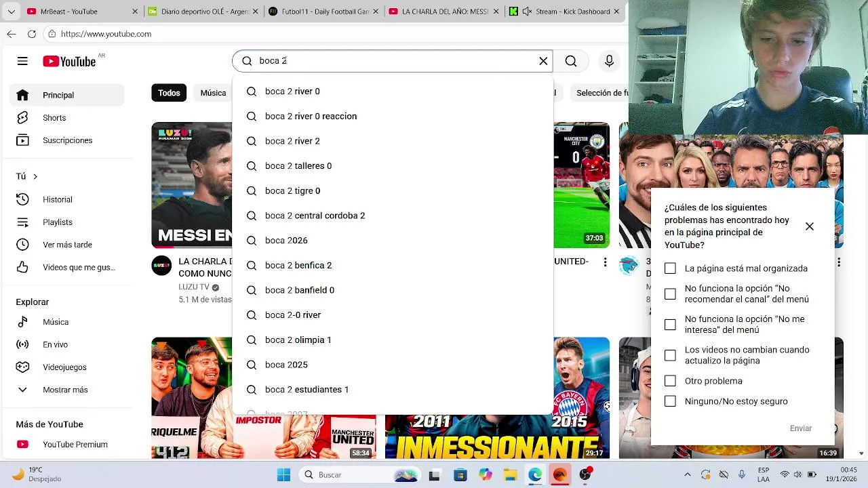Open Suscripciones in the sidebar
Screen dimensions: 868x488
66,140
